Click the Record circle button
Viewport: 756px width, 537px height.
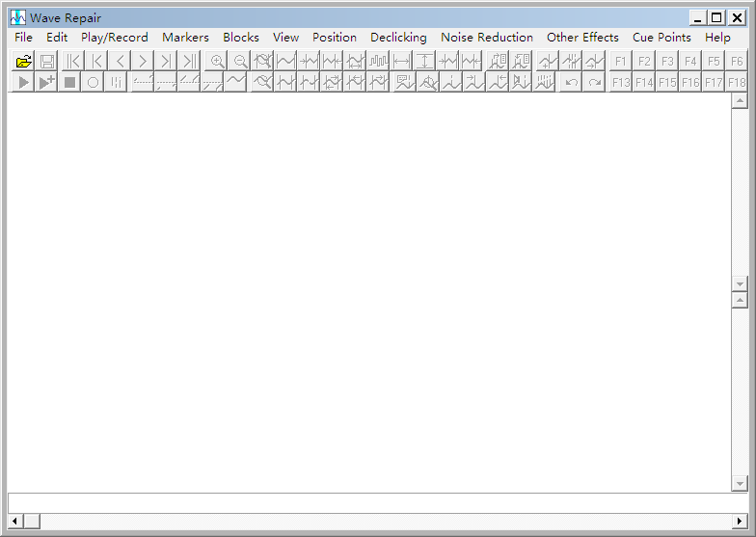click(93, 82)
